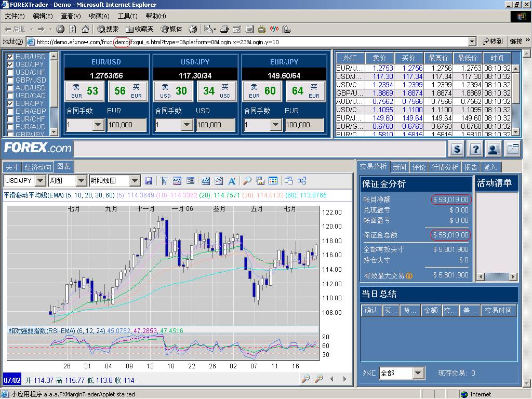
Task: Click the dollar sign account button
Action: click(x=457, y=149)
